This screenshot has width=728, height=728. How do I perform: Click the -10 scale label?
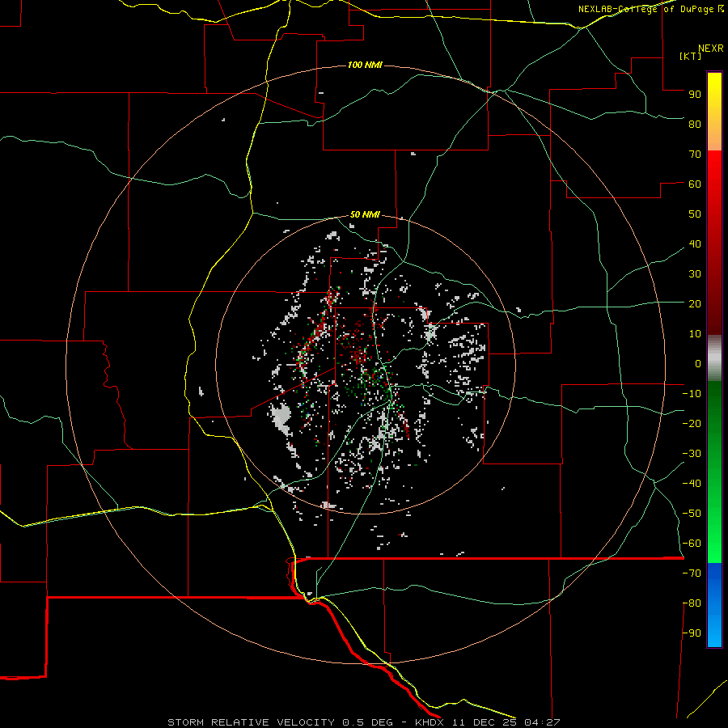click(692, 394)
